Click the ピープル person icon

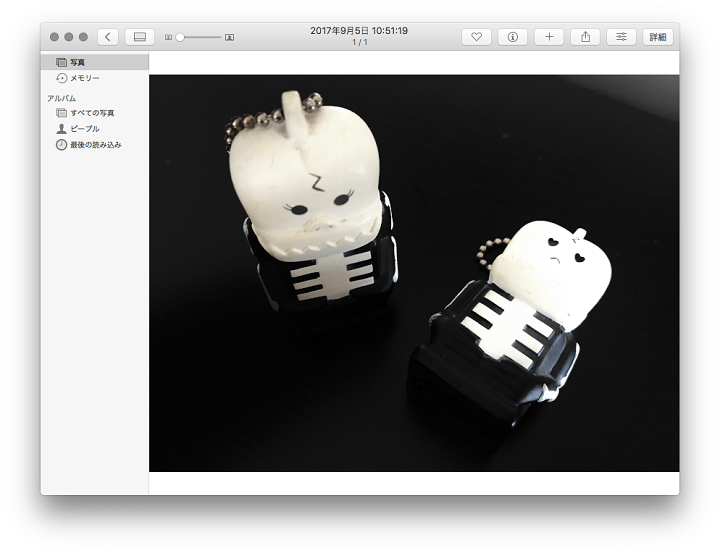(61, 129)
